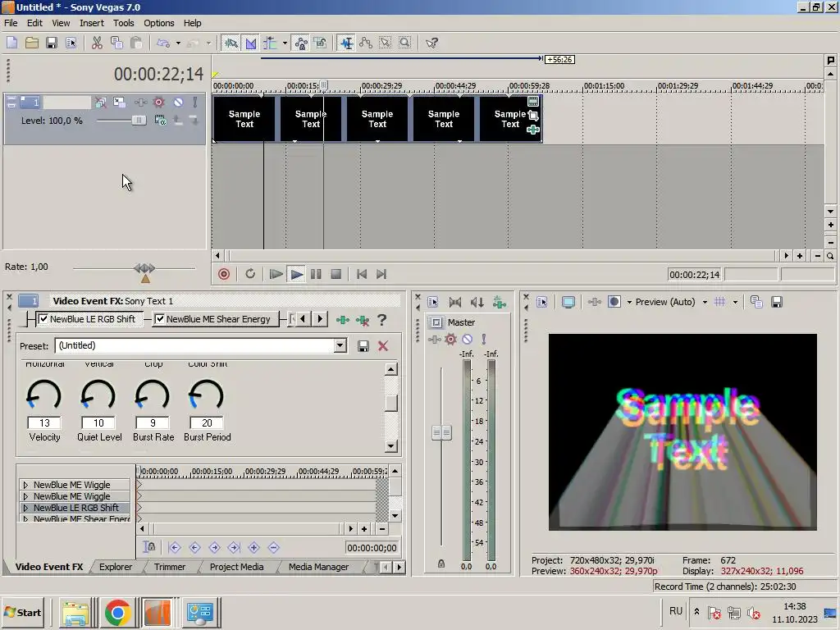Cut selection with the scissors icon
The height and width of the screenshot is (630, 840).
point(97,43)
